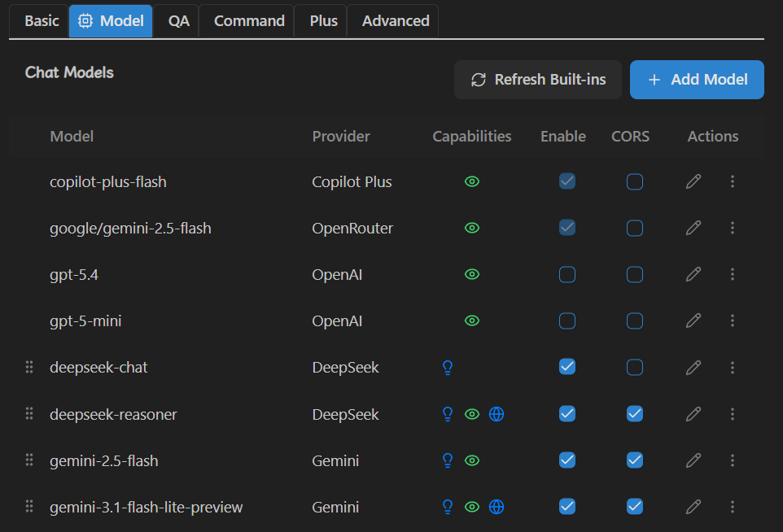Uncheck CORS for deepseek-reasoner
This screenshot has width=783, height=532.
634,414
